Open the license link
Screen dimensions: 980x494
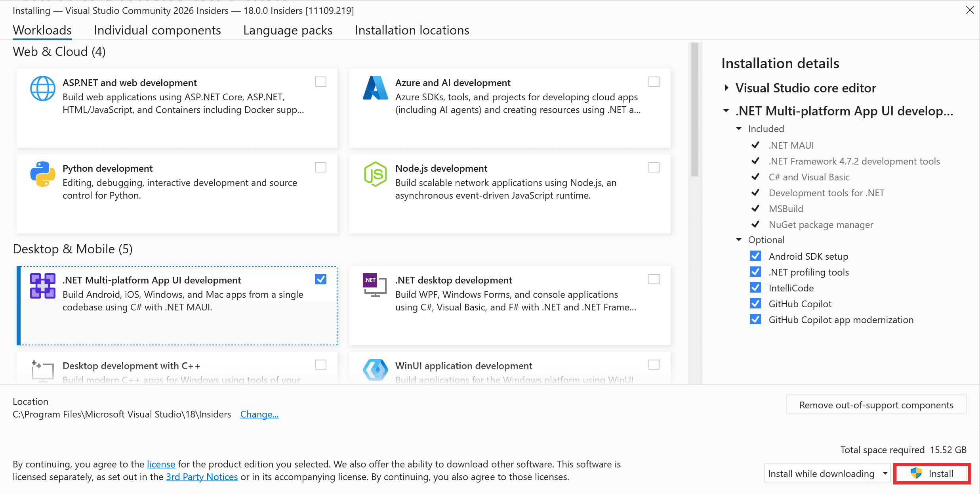point(161,464)
